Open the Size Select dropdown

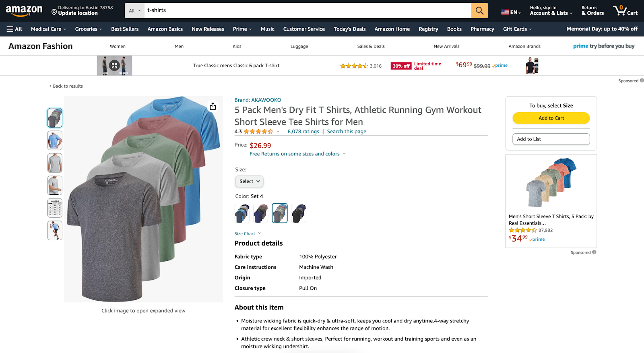point(249,182)
